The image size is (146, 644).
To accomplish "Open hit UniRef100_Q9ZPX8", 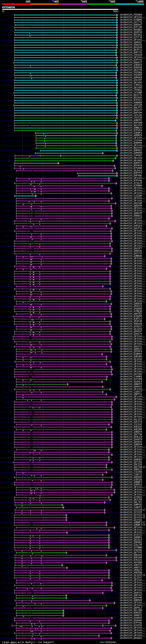I will pos(131,32).
